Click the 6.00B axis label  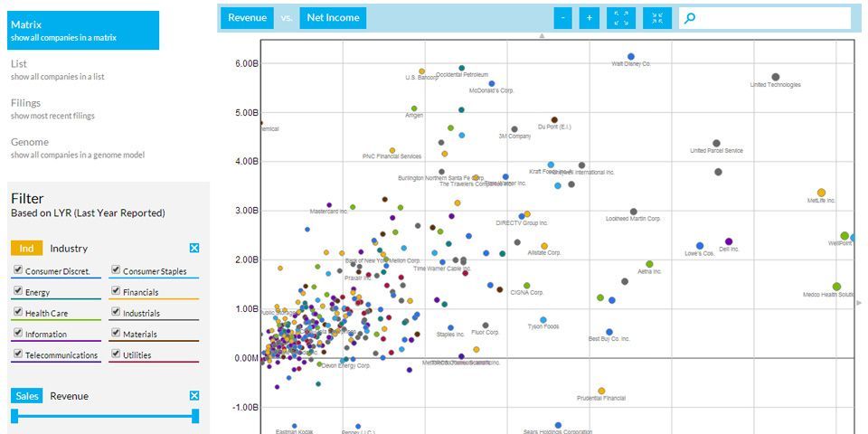coord(246,63)
